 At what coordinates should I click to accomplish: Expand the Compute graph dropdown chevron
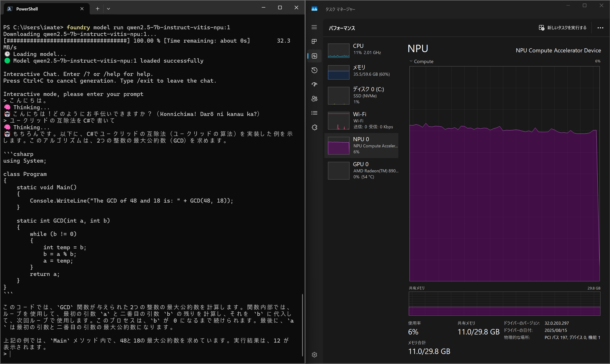coord(411,61)
